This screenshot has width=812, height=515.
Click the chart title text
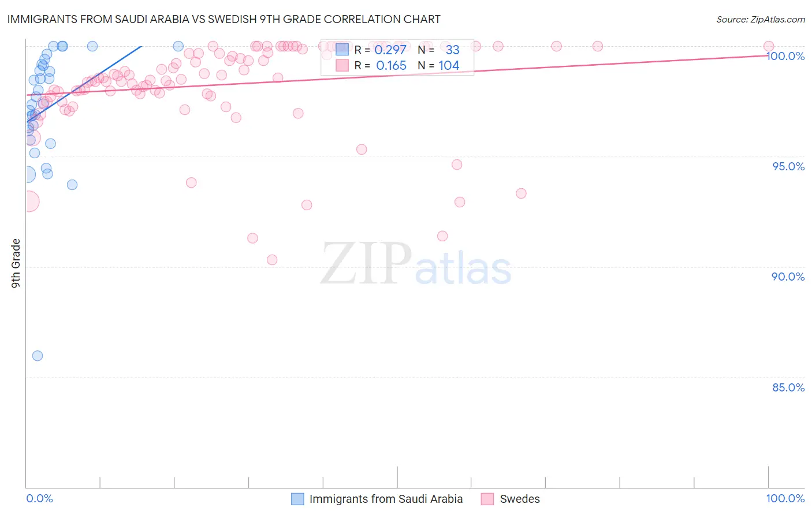click(x=224, y=19)
